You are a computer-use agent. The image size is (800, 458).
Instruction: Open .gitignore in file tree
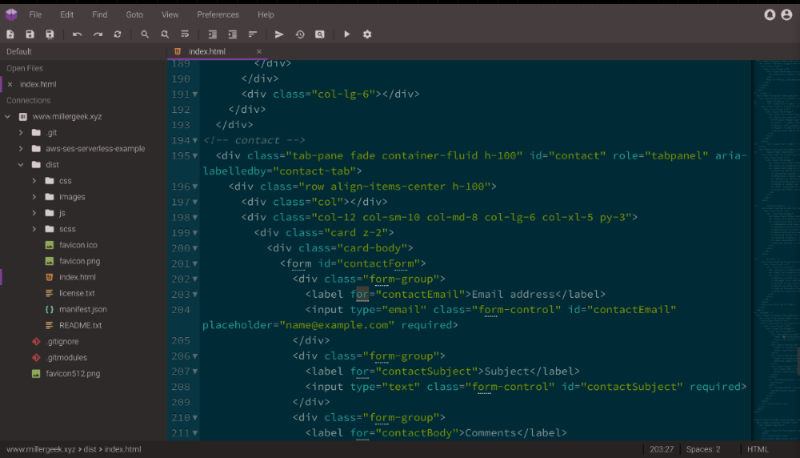coord(62,341)
